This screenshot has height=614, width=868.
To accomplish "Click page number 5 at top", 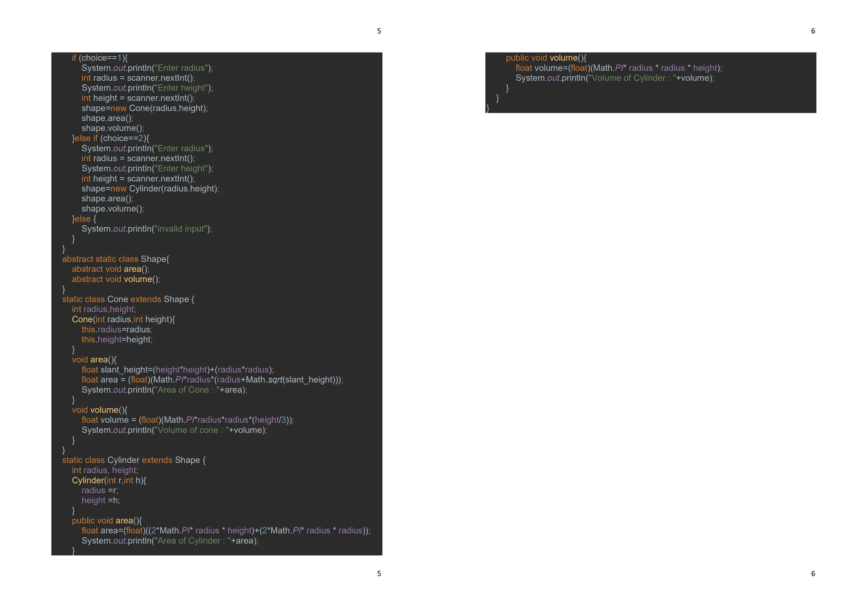I will coord(379,31).
